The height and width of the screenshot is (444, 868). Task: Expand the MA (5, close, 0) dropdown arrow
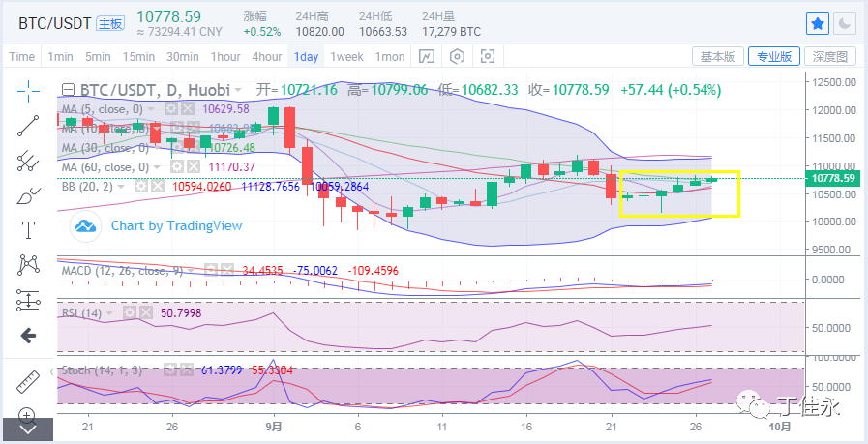click(153, 109)
